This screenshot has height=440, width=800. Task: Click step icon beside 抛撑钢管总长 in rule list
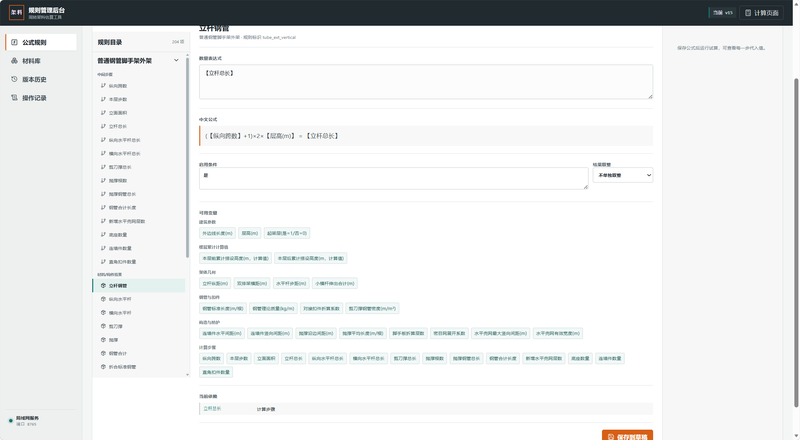pyautogui.click(x=104, y=194)
